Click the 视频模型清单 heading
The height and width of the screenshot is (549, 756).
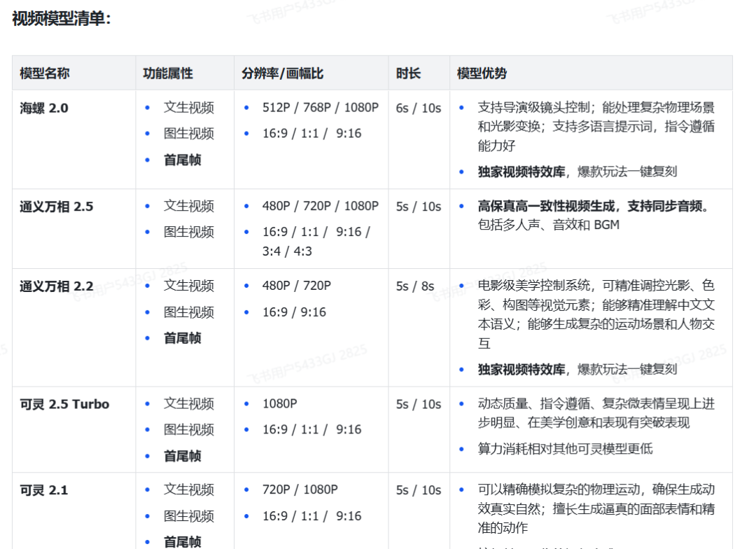pos(62,19)
